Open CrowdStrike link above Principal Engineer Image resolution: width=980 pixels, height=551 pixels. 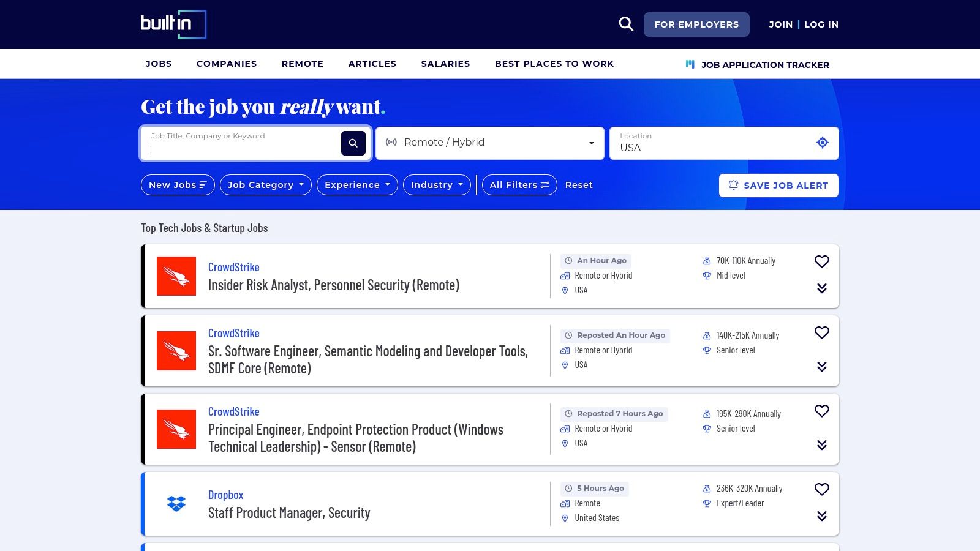tap(234, 411)
